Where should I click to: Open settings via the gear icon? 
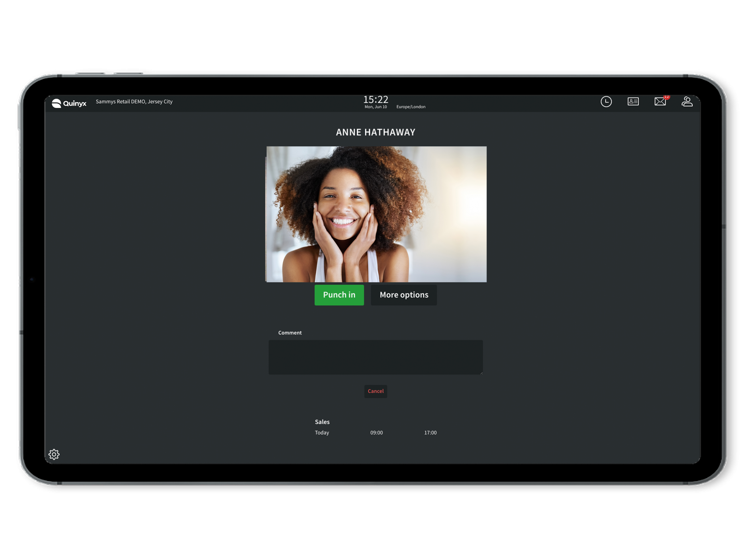pyautogui.click(x=54, y=454)
